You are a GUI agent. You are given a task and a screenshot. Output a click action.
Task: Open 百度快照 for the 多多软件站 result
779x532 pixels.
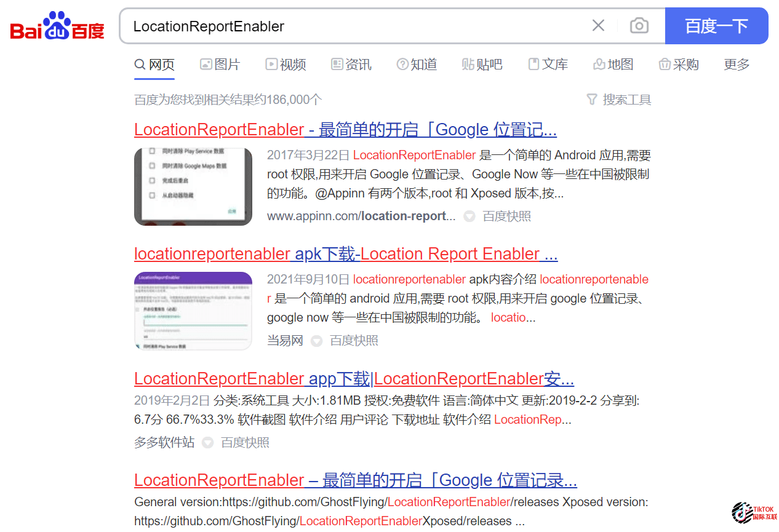tap(245, 442)
